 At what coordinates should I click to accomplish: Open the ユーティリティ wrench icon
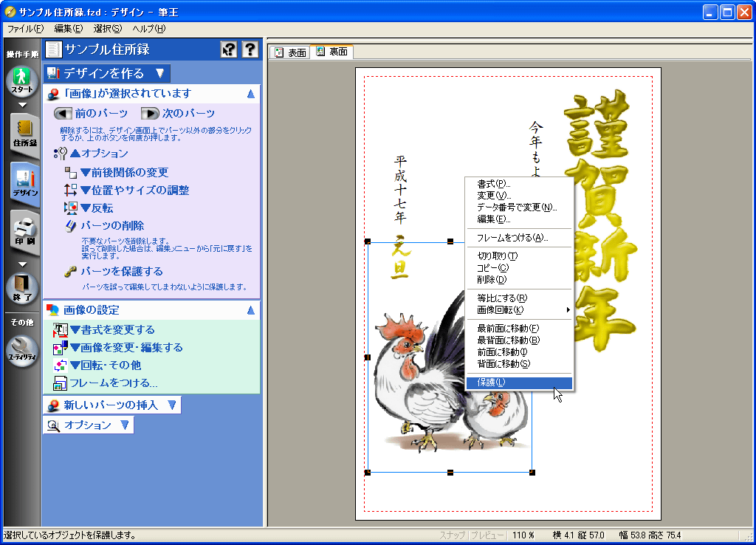click(x=22, y=351)
